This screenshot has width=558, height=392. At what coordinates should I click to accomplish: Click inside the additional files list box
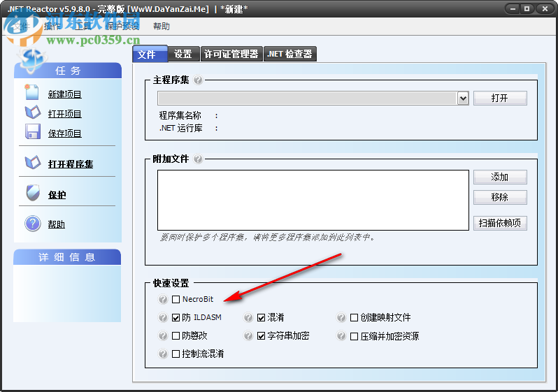pyautogui.click(x=313, y=200)
